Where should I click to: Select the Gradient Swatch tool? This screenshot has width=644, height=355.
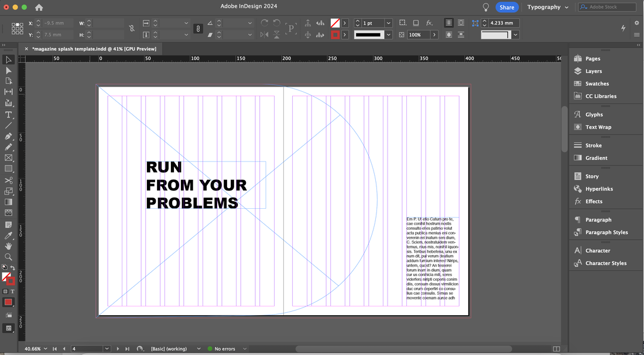pos(8,202)
